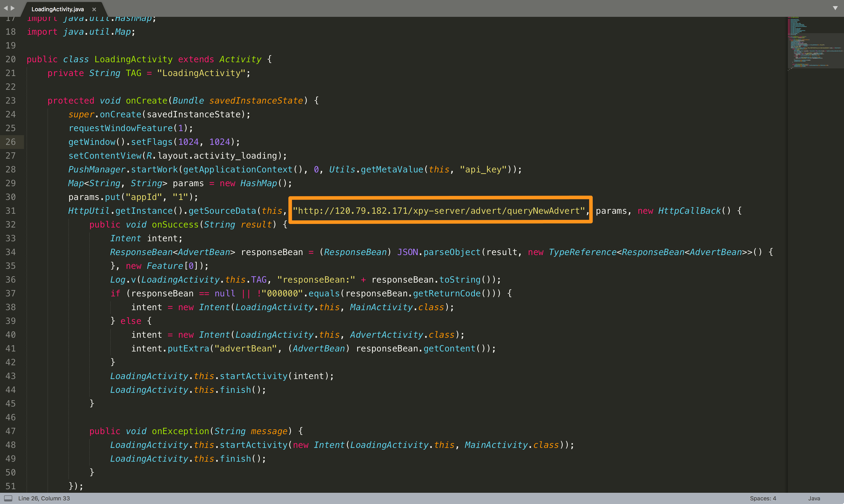Click the right tab navigation arrow

tap(13, 8)
